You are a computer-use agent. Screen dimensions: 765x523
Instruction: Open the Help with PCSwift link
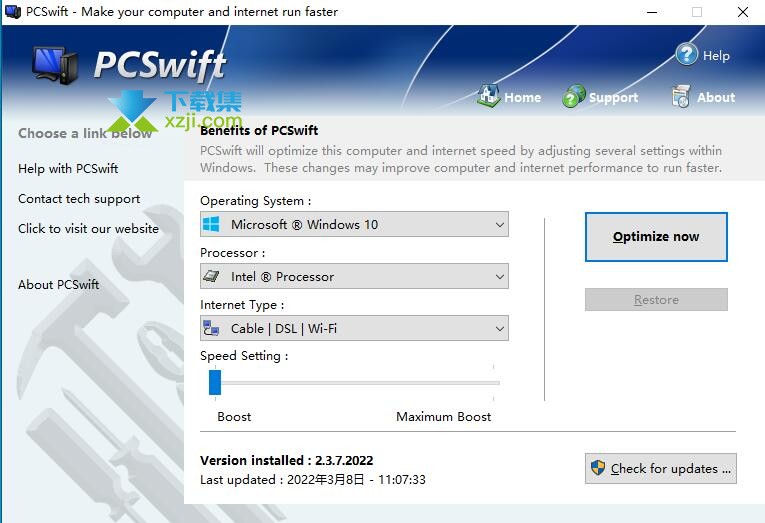(68, 169)
